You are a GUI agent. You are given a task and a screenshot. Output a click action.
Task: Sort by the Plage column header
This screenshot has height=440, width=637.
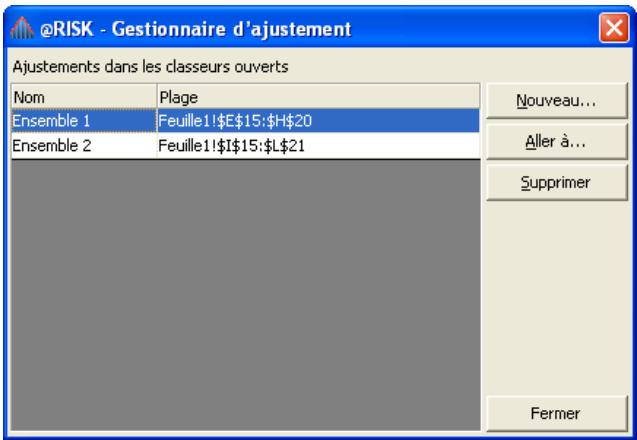coord(318,97)
